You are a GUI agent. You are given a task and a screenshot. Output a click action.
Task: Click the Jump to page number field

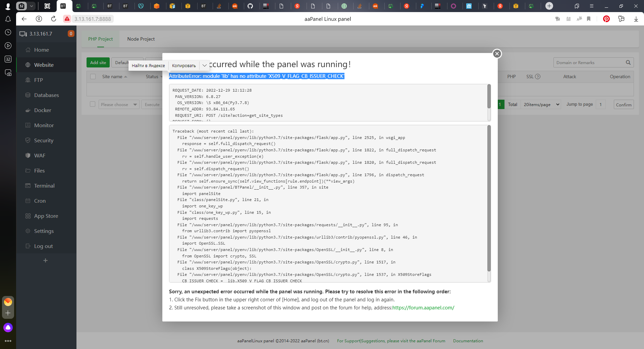click(x=600, y=104)
